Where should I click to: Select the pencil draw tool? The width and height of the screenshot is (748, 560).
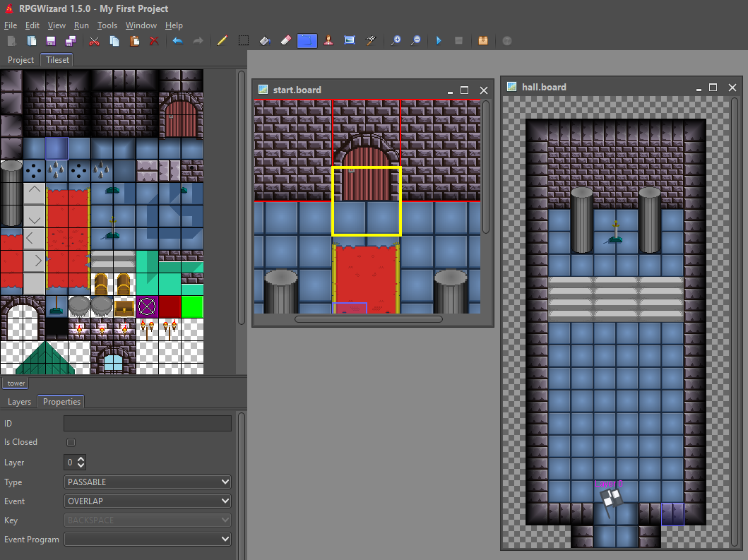tap(222, 41)
